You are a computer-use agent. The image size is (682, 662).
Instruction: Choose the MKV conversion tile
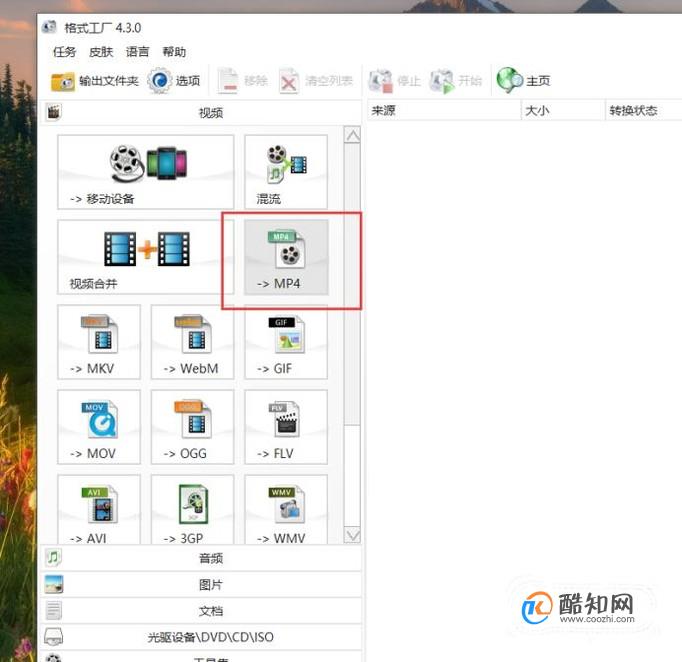coord(99,342)
